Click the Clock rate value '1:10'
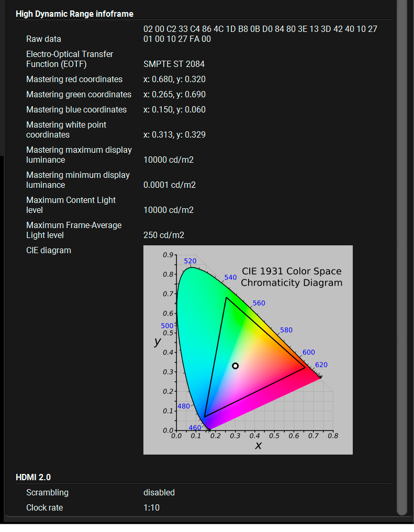This screenshot has height=532, width=414. (151, 507)
